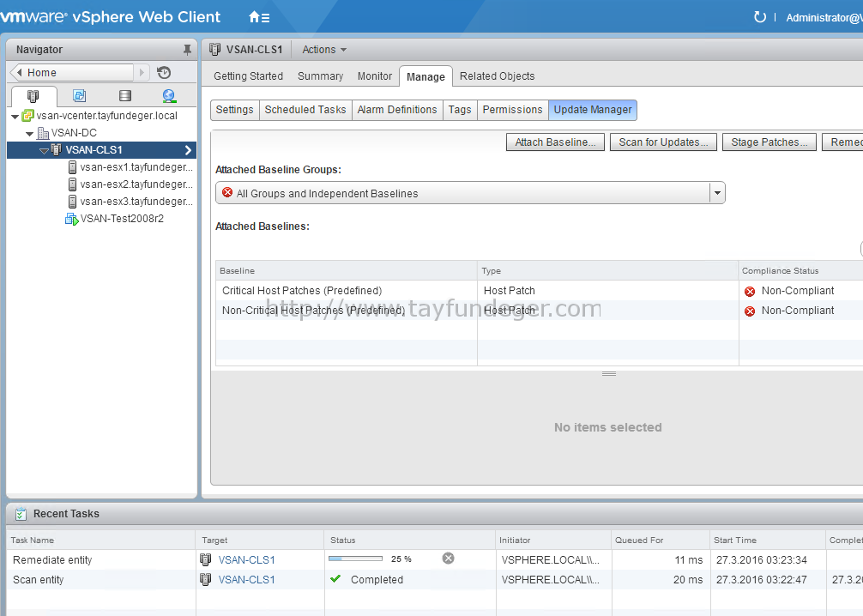Click the Stage Patches button
Image resolution: width=863 pixels, height=616 pixels.
[x=769, y=142]
